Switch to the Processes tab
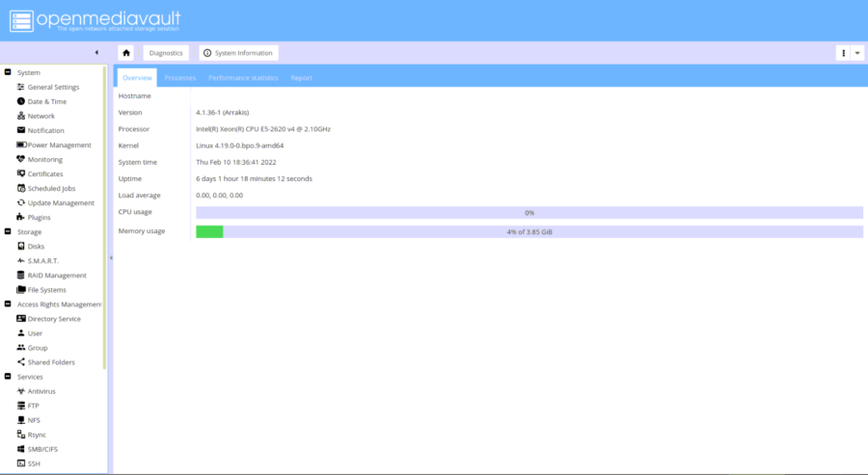This screenshot has width=868, height=475. (x=180, y=78)
